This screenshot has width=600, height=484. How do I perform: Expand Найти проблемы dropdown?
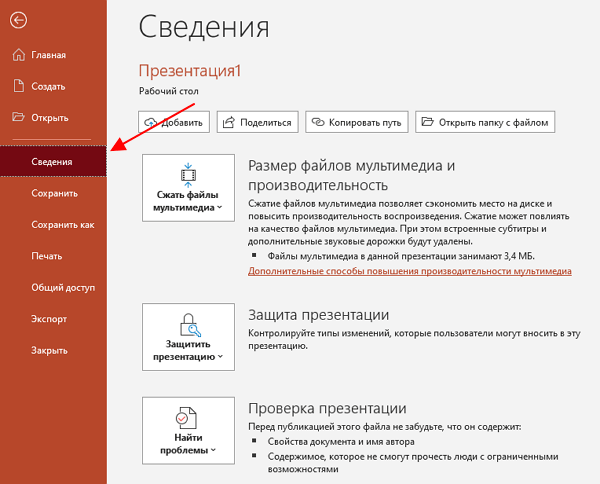(188, 430)
